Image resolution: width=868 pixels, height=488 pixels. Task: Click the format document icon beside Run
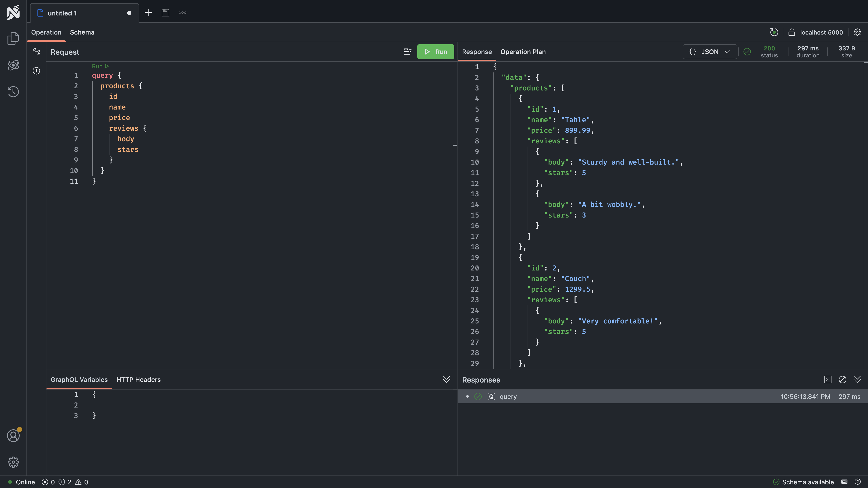click(407, 51)
